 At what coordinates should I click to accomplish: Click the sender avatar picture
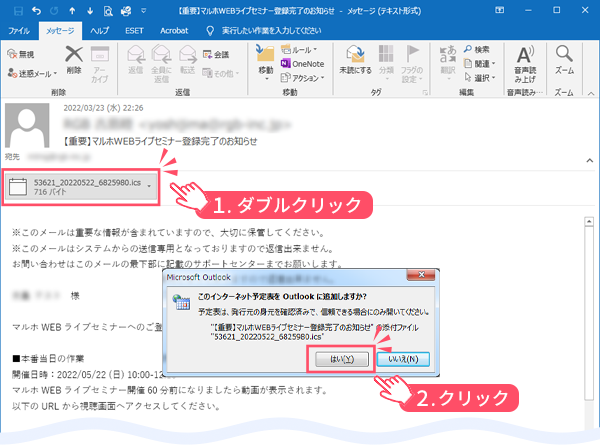pos(27,125)
